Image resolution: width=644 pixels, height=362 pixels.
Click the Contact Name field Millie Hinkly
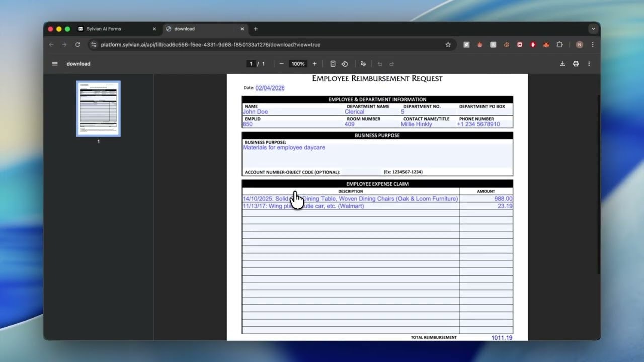(428, 124)
